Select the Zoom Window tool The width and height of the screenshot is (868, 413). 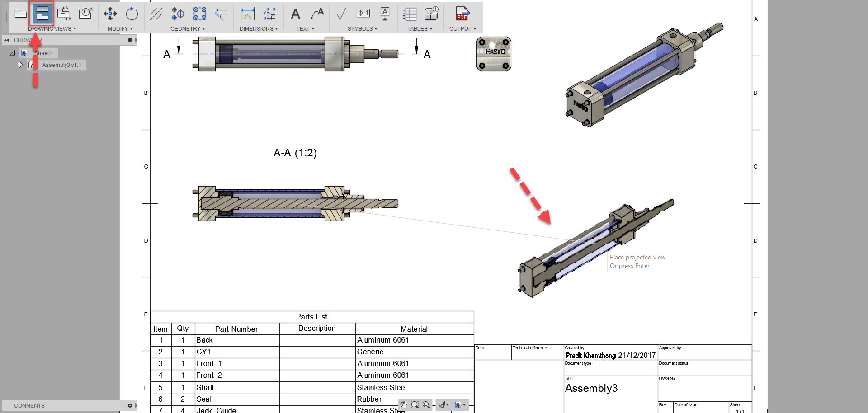[415, 404]
